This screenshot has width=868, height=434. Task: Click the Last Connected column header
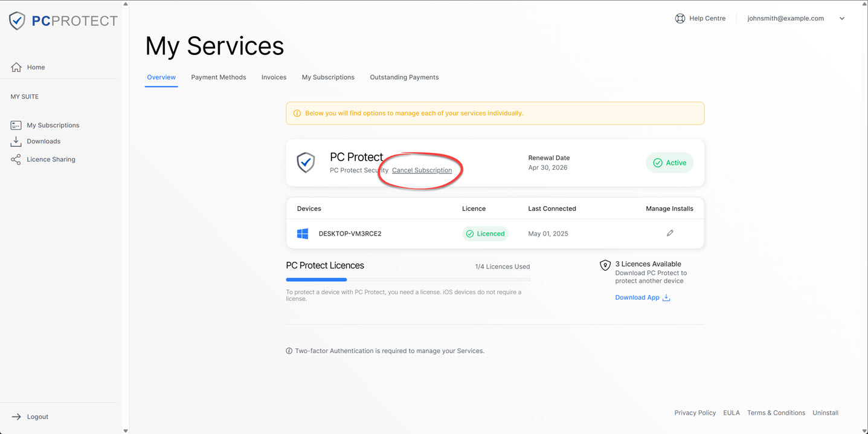click(552, 209)
